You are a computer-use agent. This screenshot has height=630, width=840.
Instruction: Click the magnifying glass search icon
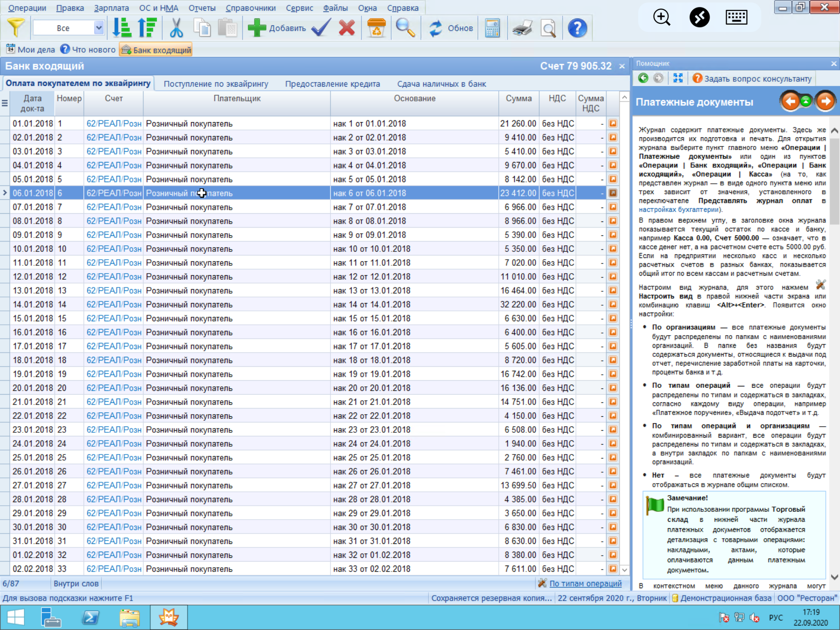405,28
